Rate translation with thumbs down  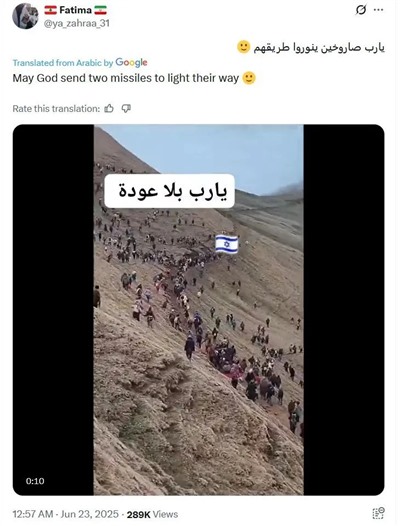tap(126, 109)
